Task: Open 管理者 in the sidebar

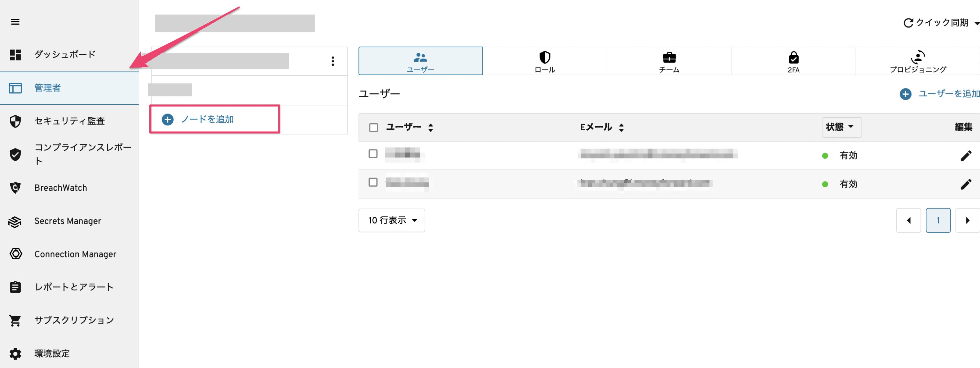Action: [69, 88]
